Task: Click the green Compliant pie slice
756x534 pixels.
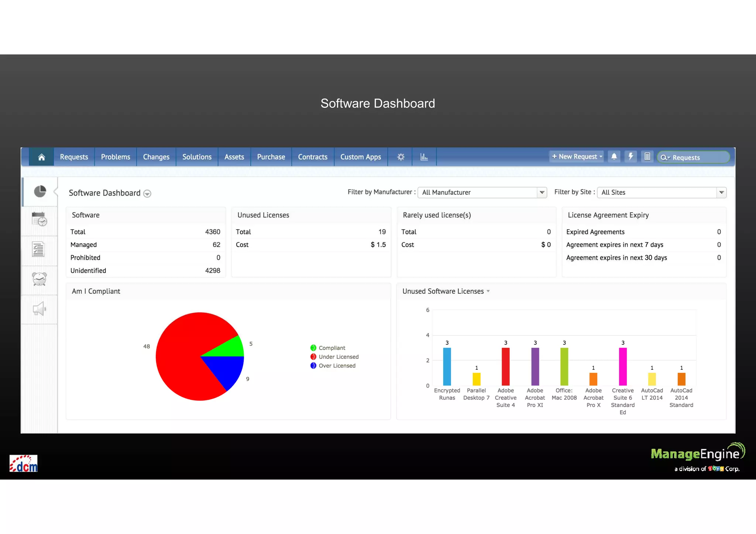Action: tap(229, 348)
